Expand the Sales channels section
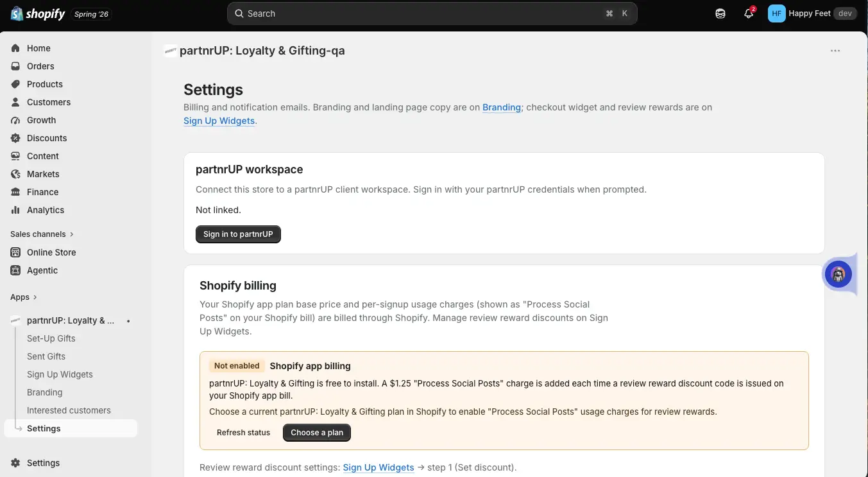 pyautogui.click(x=42, y=234)
